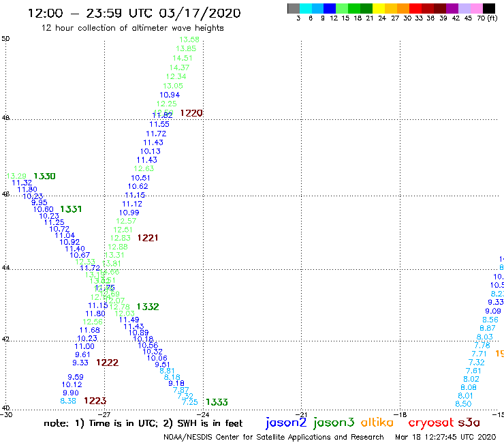Click the light blue value 8.87
The height and width of the screenshot is (443, 504).
pyautogui.click(x=488, y=328)
